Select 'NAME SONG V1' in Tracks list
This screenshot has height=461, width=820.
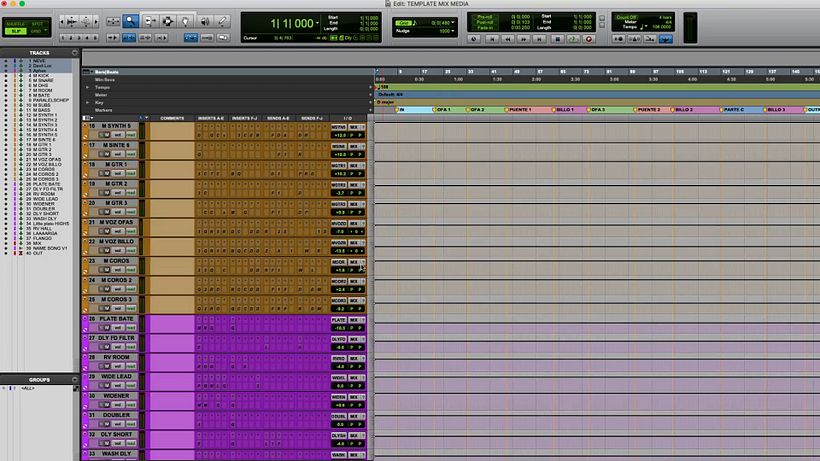50,248
